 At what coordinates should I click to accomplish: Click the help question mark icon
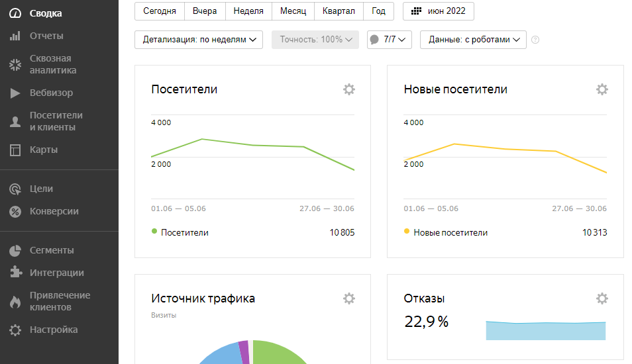pyautogui.click(x=535, y=40)
